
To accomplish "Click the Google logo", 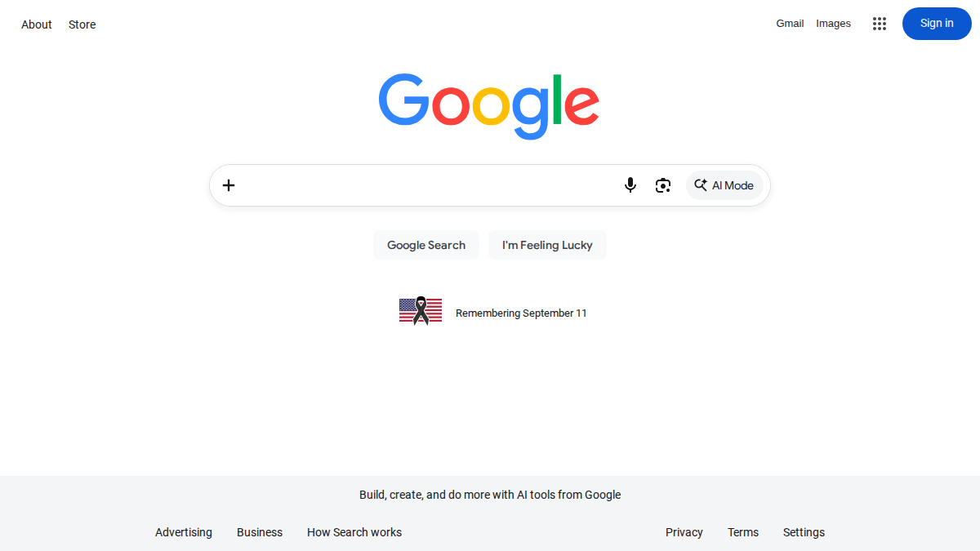I will click(x=489, y=106).
